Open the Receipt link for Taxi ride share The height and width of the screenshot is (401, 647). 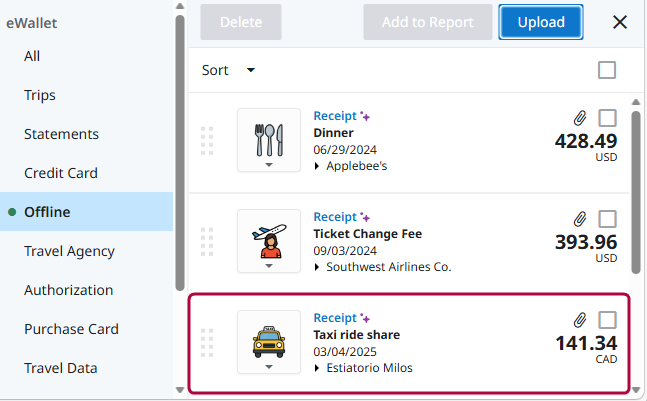pyautogui.click(x=335, y=318)
